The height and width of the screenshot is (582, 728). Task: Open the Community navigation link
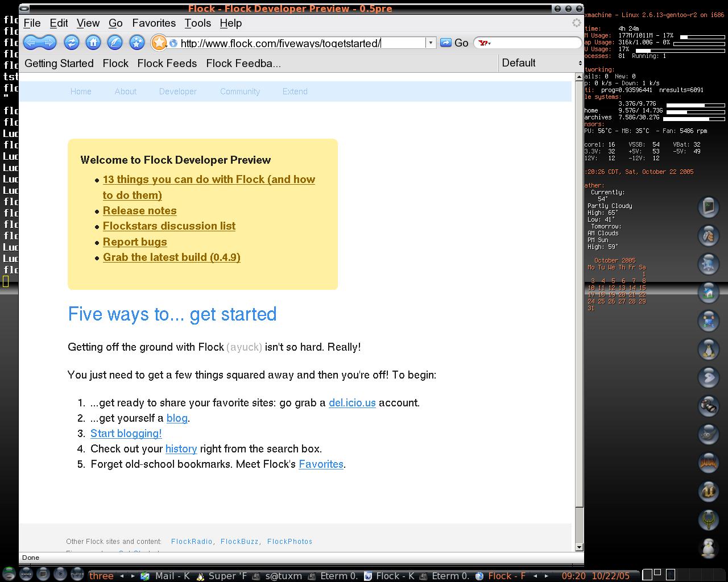[x=240, y=92]
